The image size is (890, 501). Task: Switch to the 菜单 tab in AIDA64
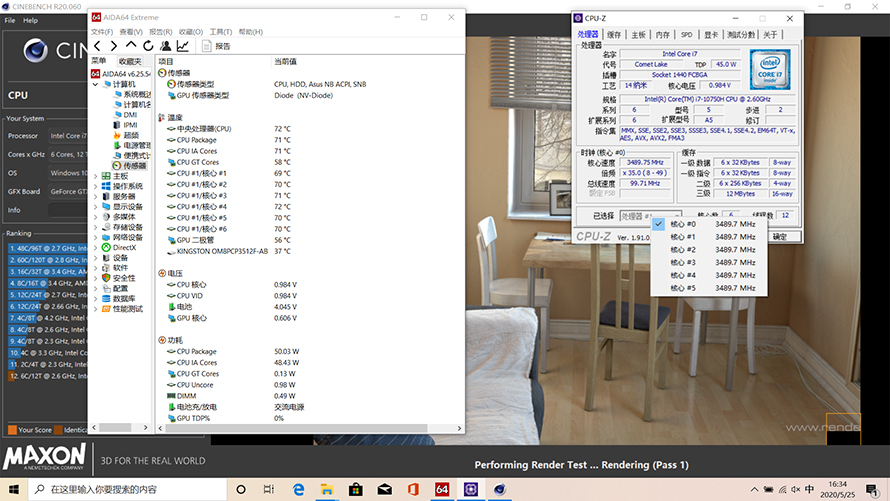coord(99,61)
